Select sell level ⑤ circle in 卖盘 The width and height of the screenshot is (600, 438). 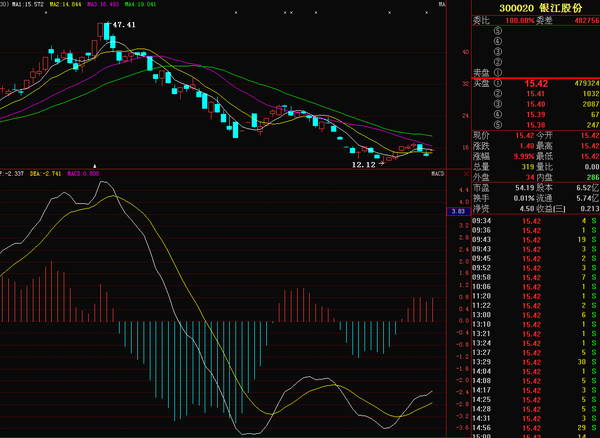pos(497,31)
